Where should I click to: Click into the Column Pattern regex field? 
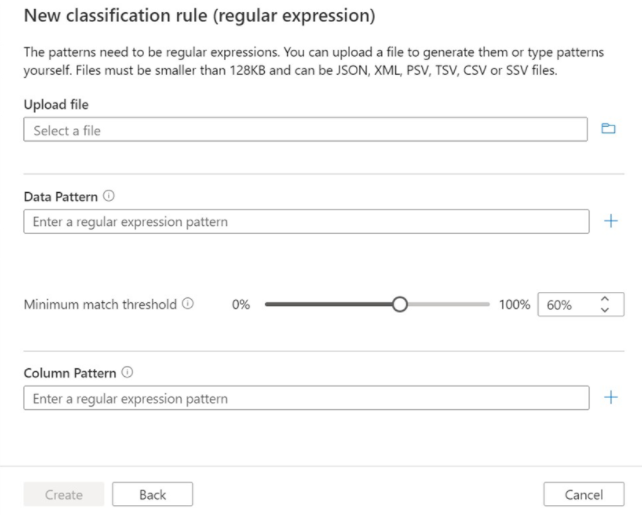(305, 398)
